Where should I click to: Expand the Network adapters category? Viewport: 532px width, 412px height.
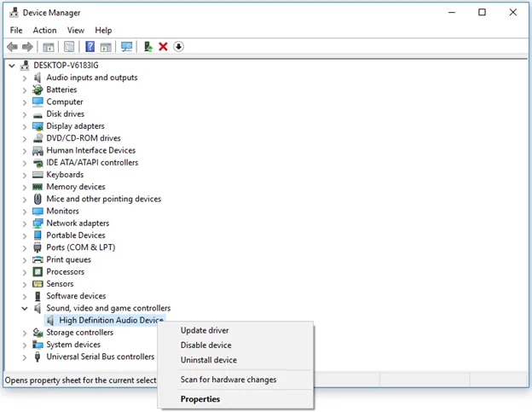click(25, 223)
